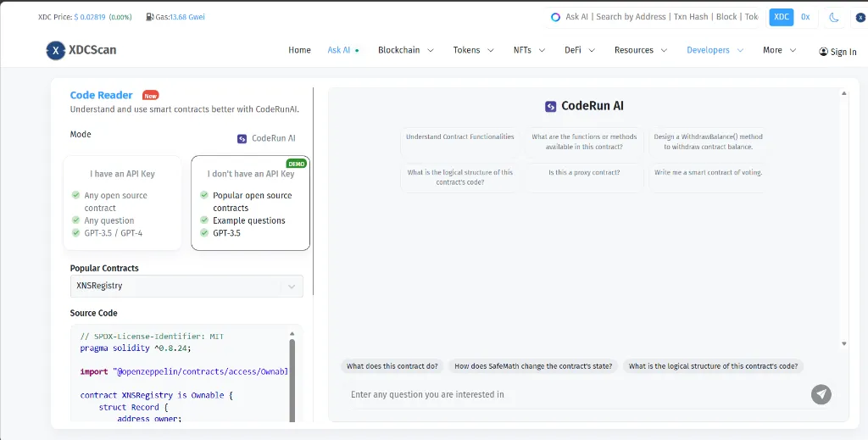Expand the Developers menu
Screen dimensions: 868x440
(715, 50)
